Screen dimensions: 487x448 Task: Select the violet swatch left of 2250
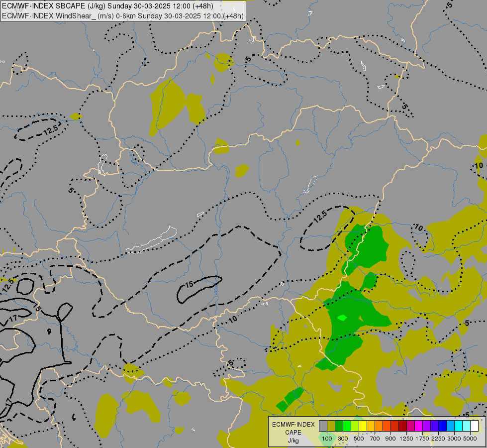point(434,426)
